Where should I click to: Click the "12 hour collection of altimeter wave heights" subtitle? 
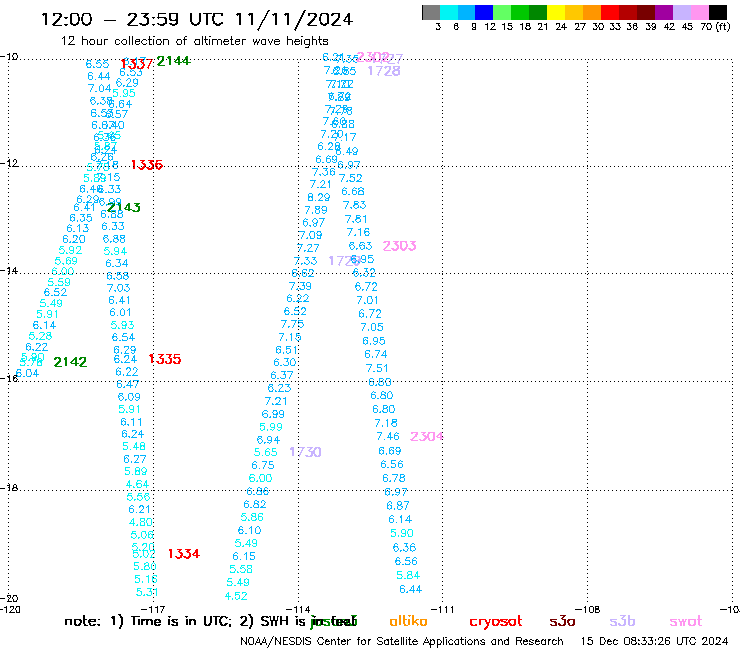click(194, 41)
